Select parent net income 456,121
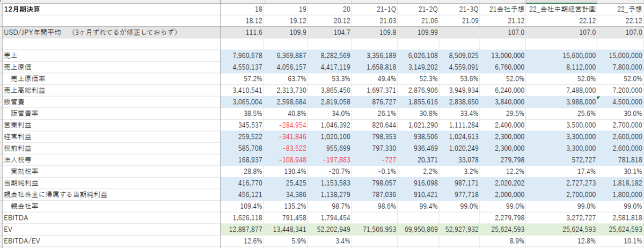This screenshot has width=644, height=248. click(x=250, y=194)
